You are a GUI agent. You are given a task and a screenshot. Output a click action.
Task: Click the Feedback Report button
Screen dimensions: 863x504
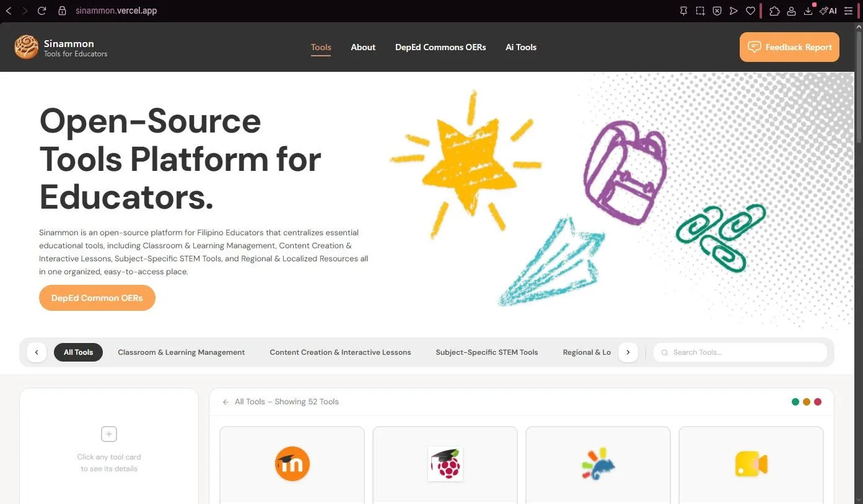pyautogui.click(x=789, y=47)
